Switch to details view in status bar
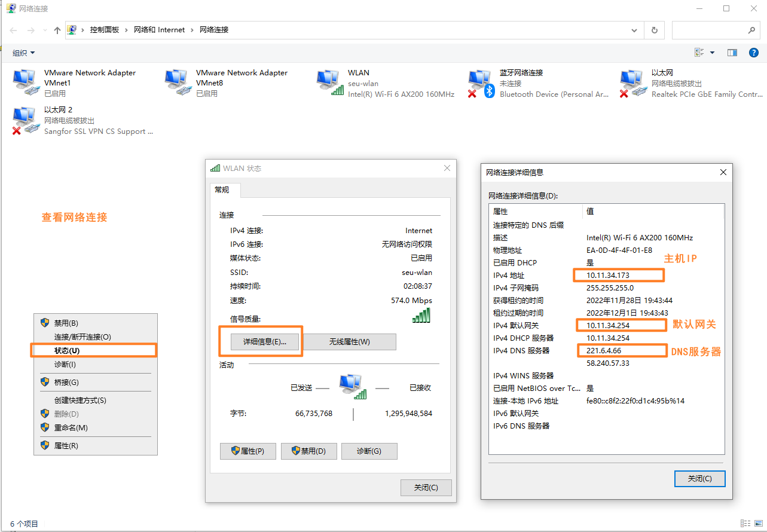This screenshot has height=532, width=767. tap(744, 524)
